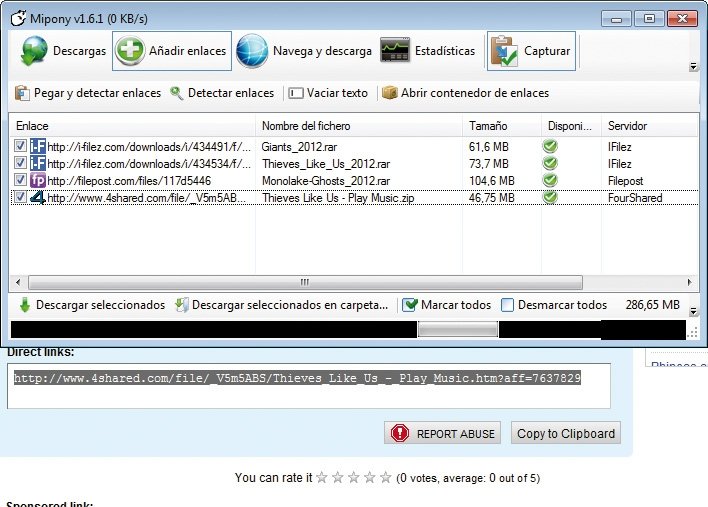The width and height of the screenshot is (708, 507).
Task: Select the Thieves Like Us - Play Music.zip name
Action: click(x=338, y=198)
